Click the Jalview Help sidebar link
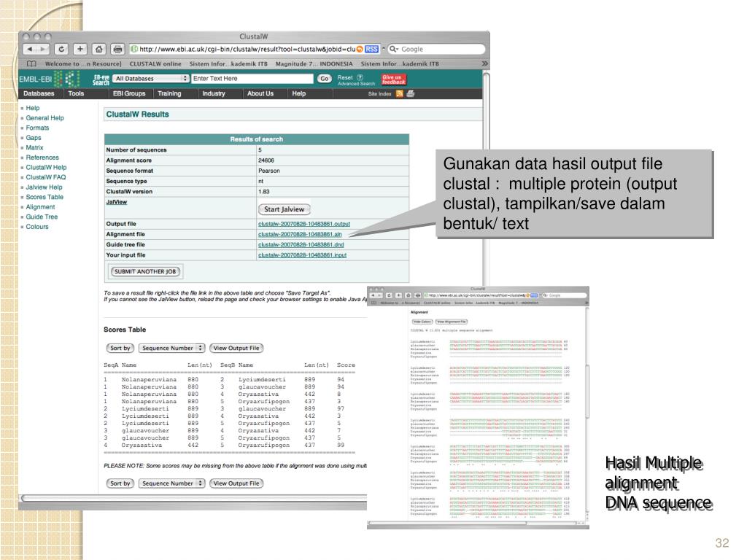The height and width of the screenshot is (560, 747). [x=44, y=187]
